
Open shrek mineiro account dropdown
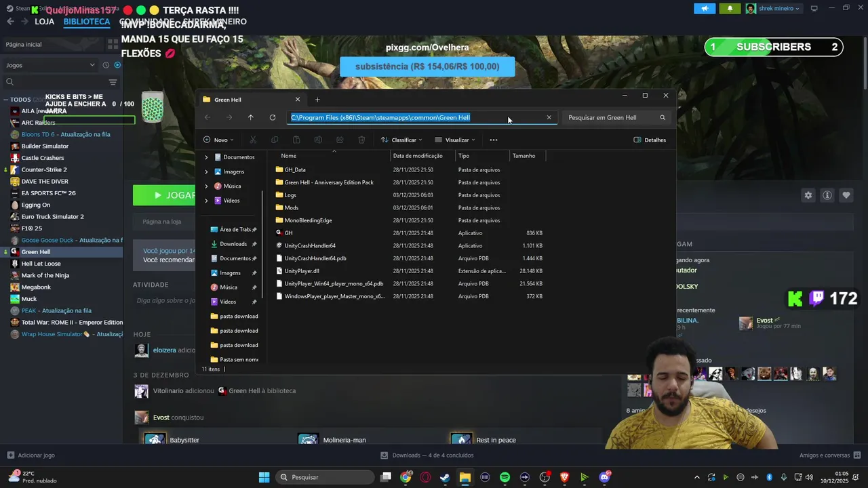tap(773, 9)
